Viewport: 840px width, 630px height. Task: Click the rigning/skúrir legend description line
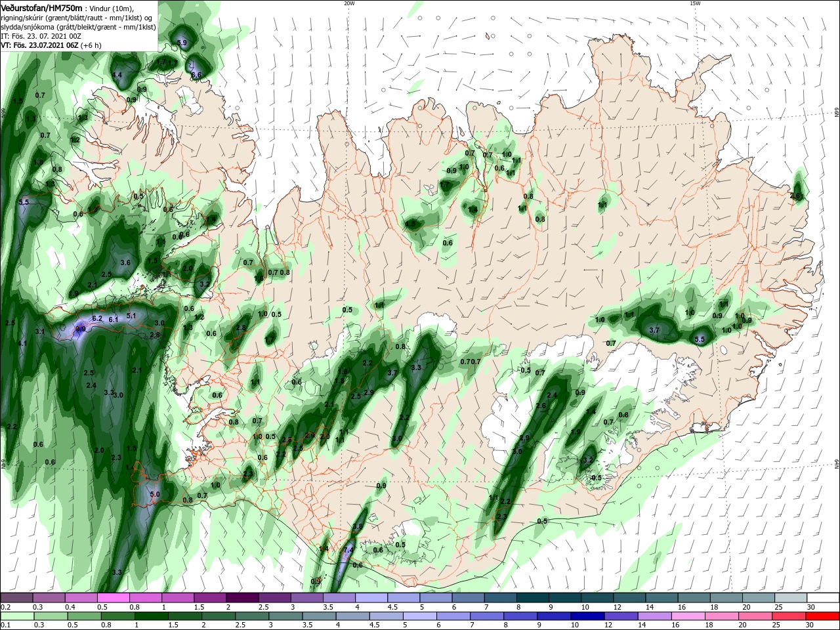coord(77,18)
